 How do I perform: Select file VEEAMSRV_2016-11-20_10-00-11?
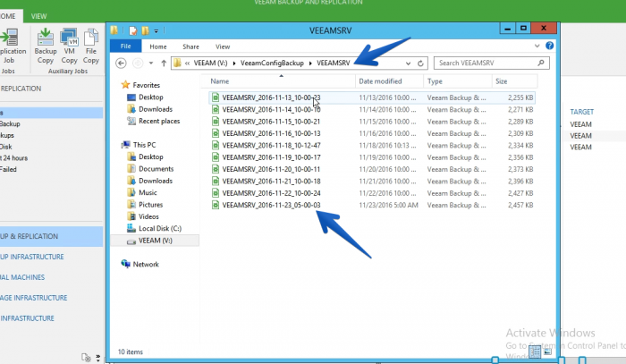pos(271,169)
